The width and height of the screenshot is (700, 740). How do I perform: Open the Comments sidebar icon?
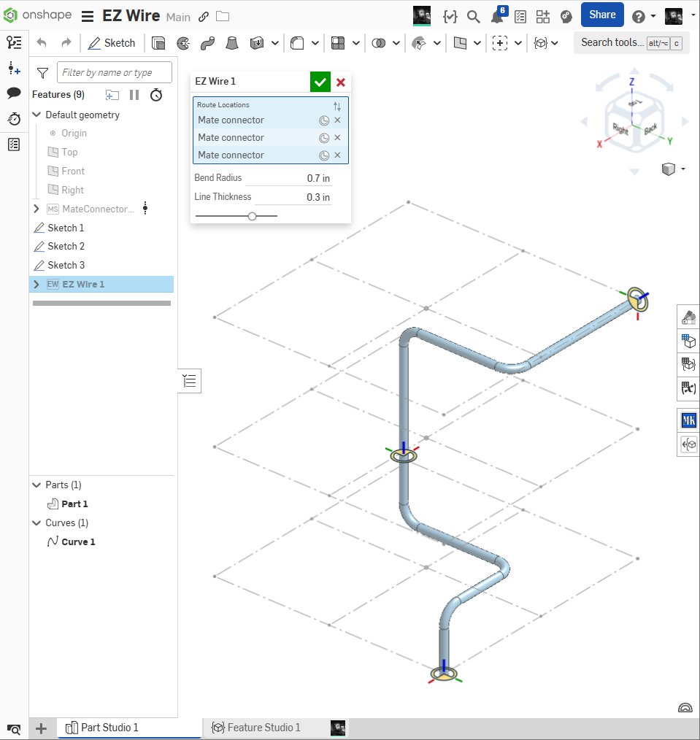pyautogui.click(x=14, y=93)
